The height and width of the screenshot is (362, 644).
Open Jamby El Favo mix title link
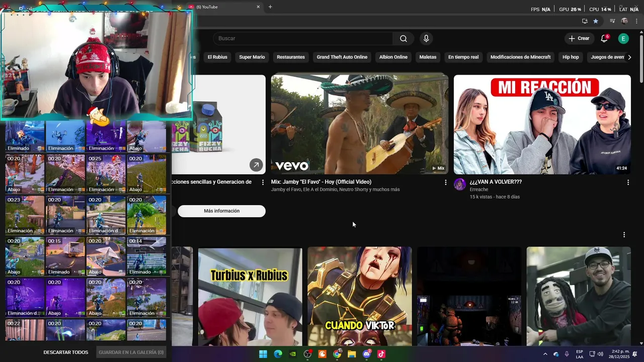[x=321, y=182]
